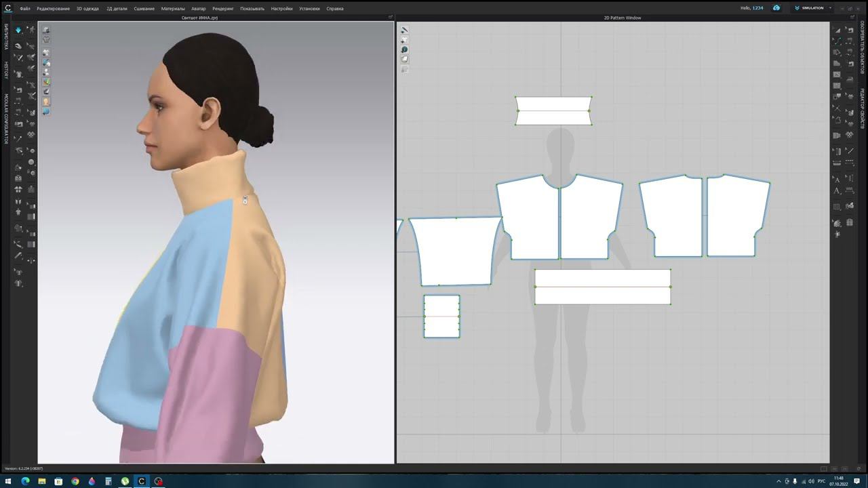Toggle the colored textured surface display icon
This screenshot has height=488, width=868.
click(x=46, y=82)
